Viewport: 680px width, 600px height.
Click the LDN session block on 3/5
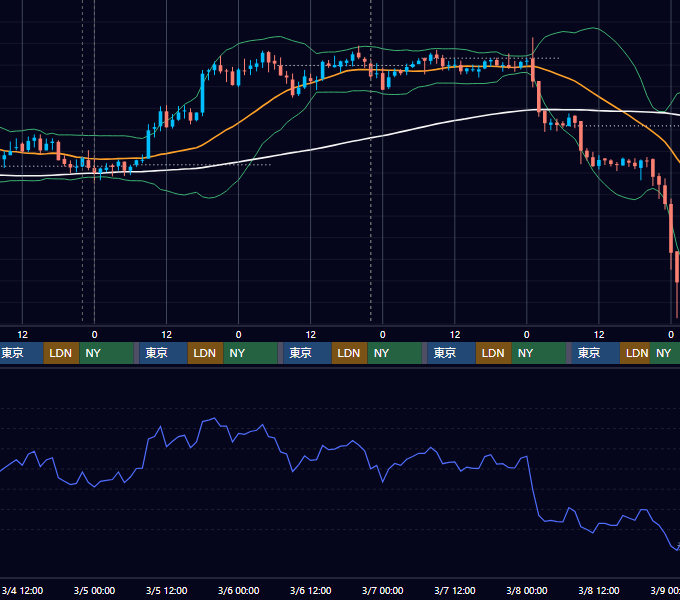click(206, 353)
